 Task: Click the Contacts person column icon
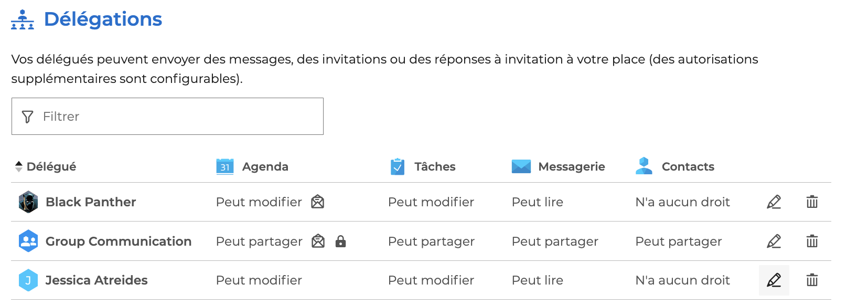point(644,166)
